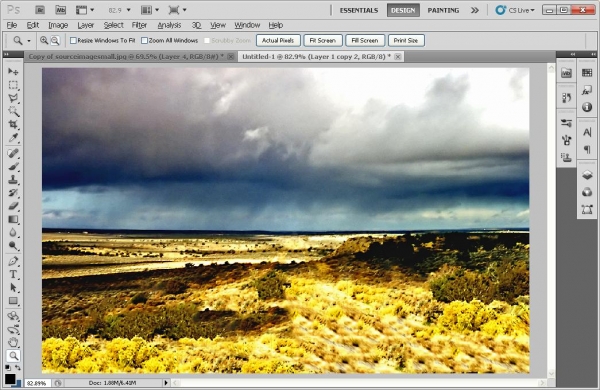The width and height of the screenshot is (600, 390).
Task: Click the Actual Pixels button
Action: (x=278, y=40)
